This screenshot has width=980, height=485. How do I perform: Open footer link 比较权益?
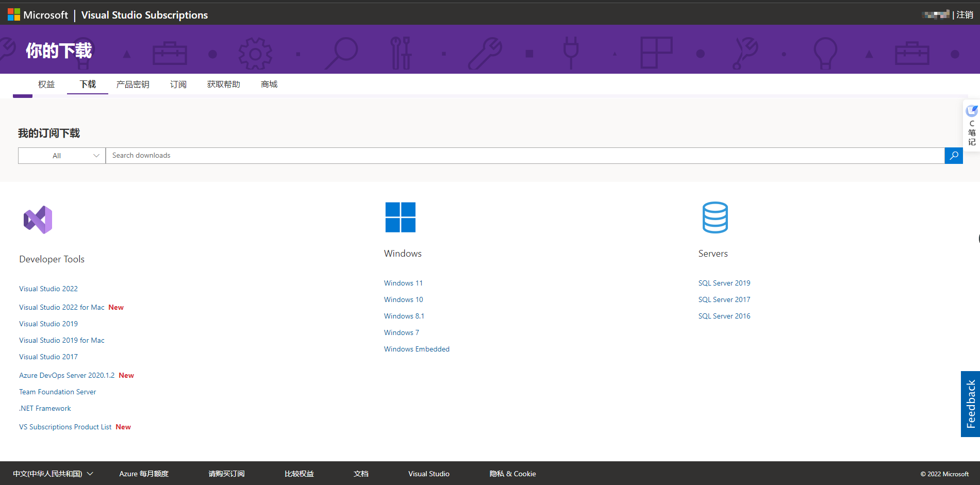tap(299, 474)
